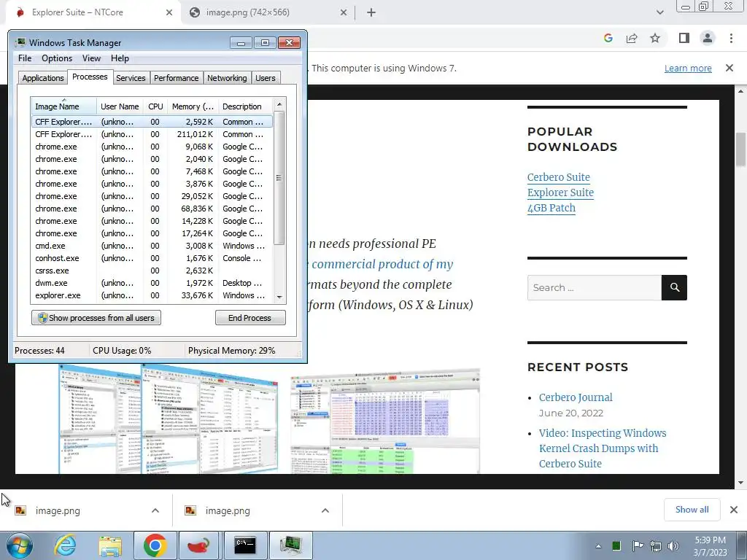Image resolution: width=747 pixels, height=560 pixels.
Task: Open the 4GB Patch link
Action: (x=551, y=208)
